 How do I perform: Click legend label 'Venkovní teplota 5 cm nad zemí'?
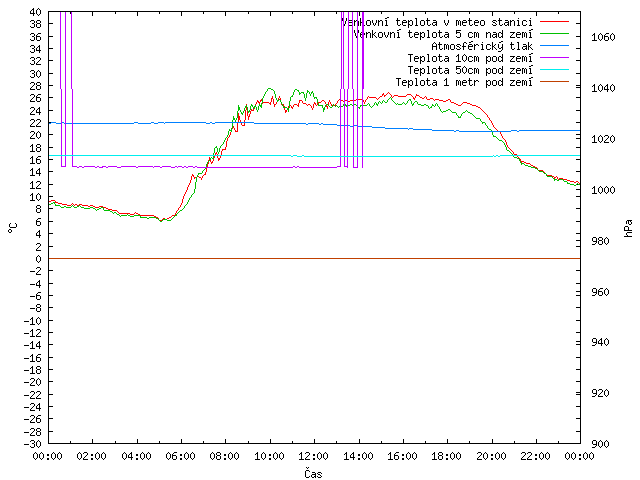tap(443, 34)
